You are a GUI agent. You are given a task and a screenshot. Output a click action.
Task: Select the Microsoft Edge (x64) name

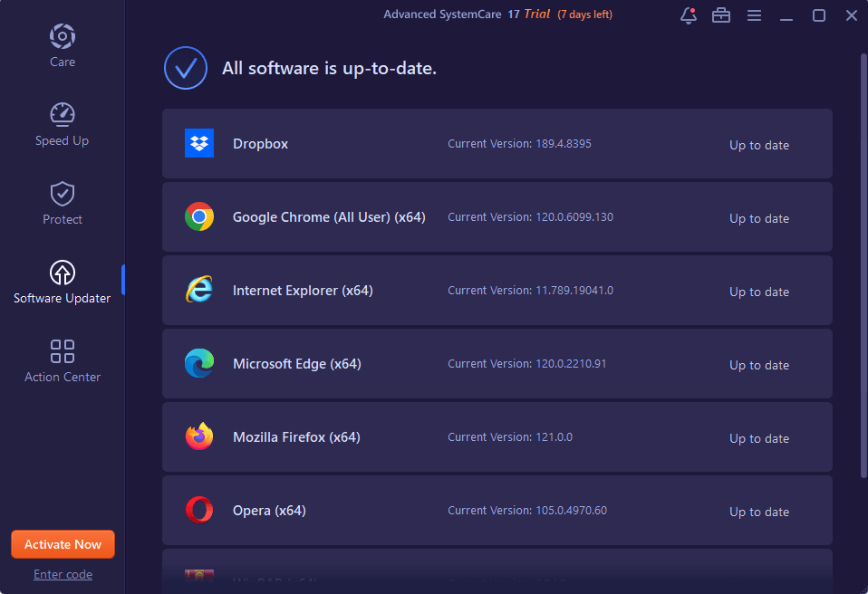pos(296,364)
